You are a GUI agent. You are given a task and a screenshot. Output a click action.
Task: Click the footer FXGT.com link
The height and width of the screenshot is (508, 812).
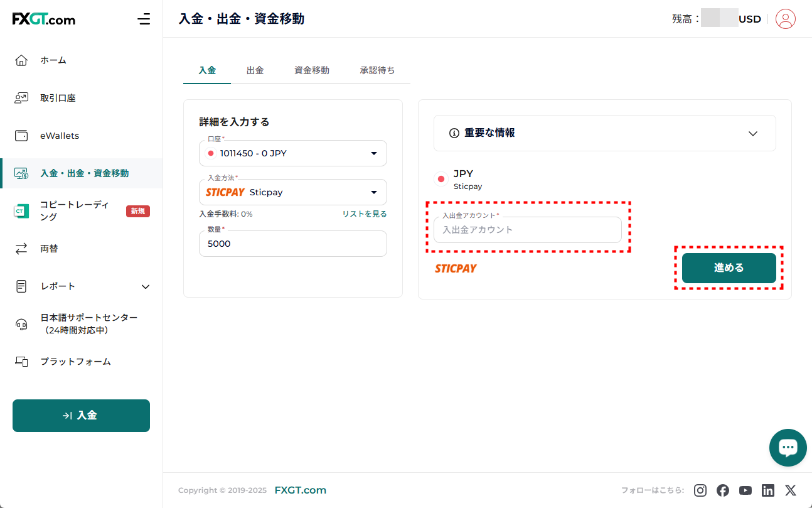coord(301,490)
